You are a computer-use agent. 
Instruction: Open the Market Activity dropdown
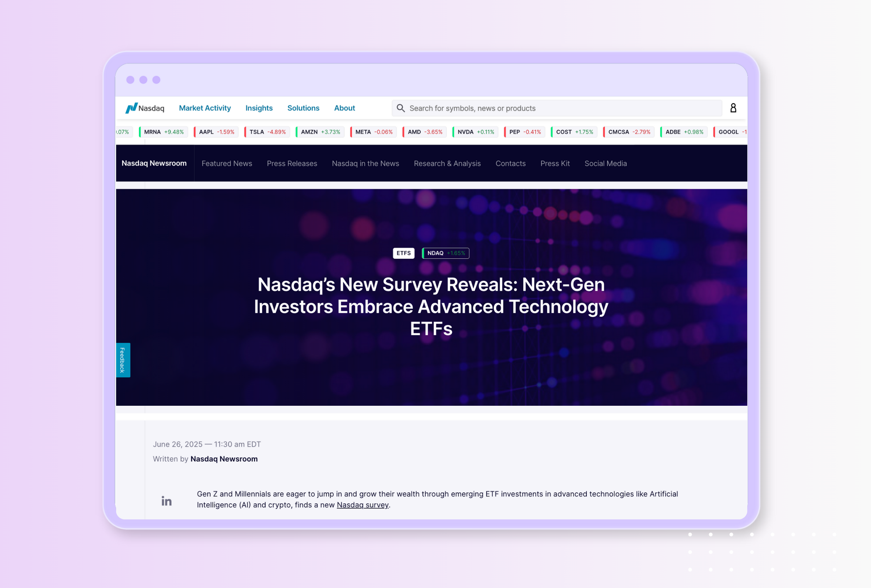205,108
